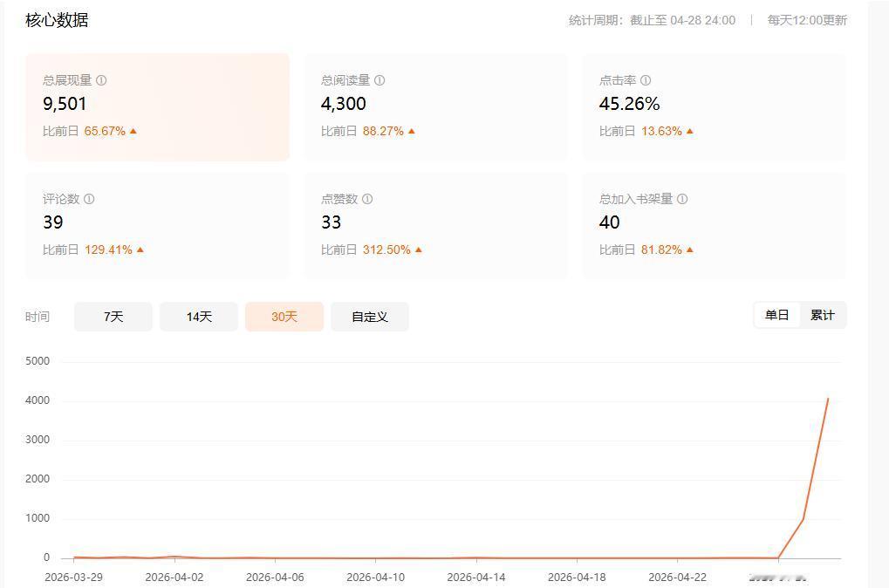The image size is (889, 588).
Task: Click the chart line peak near 4000
Action: pyautogui.click(x=828, y=399)
